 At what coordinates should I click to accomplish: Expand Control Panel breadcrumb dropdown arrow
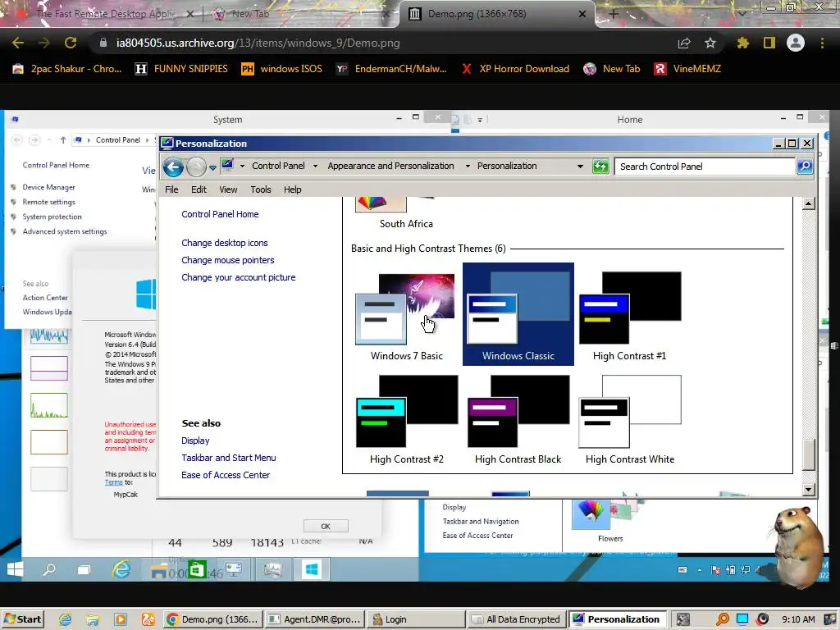pos(315,166)
